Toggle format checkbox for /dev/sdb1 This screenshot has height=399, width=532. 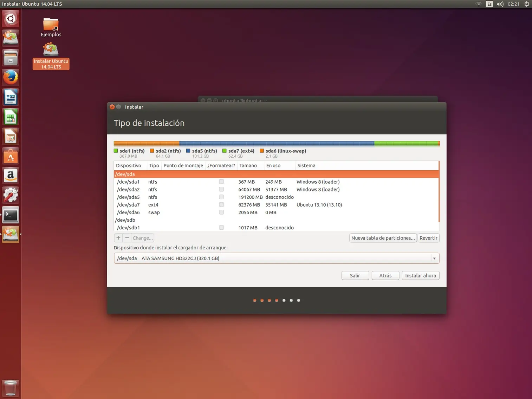221,228
